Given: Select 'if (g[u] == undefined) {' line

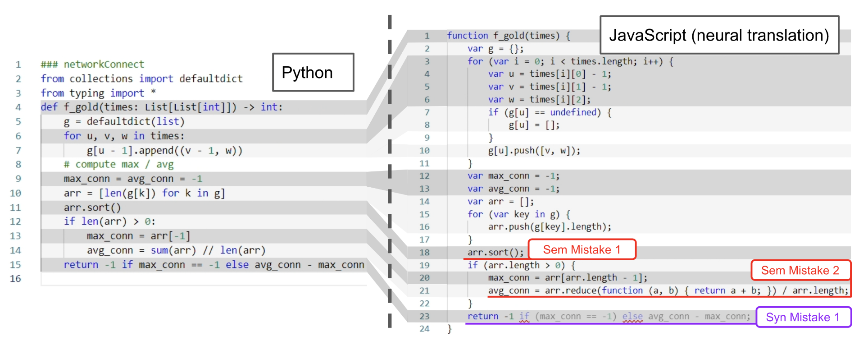Looking at the screenshot, I should [550, 112].
